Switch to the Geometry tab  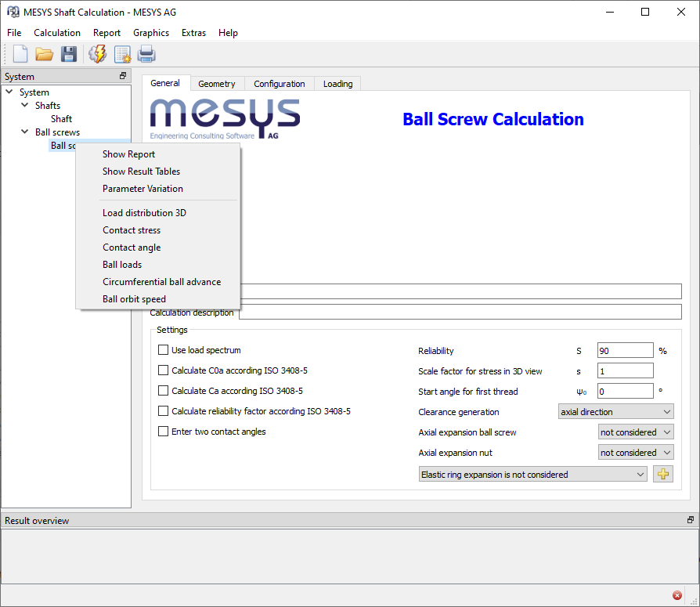pos(216,84)
